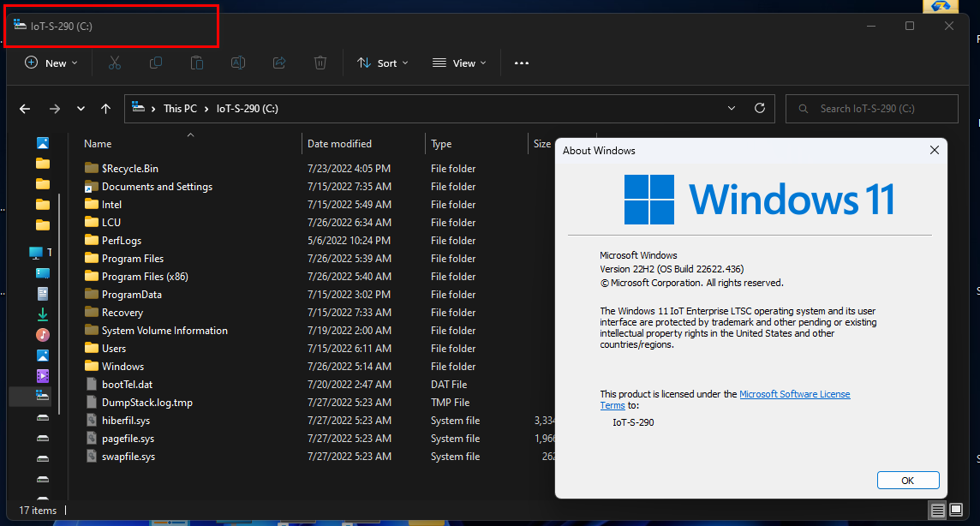Click the Paste clipboard icon

point(197,63)
